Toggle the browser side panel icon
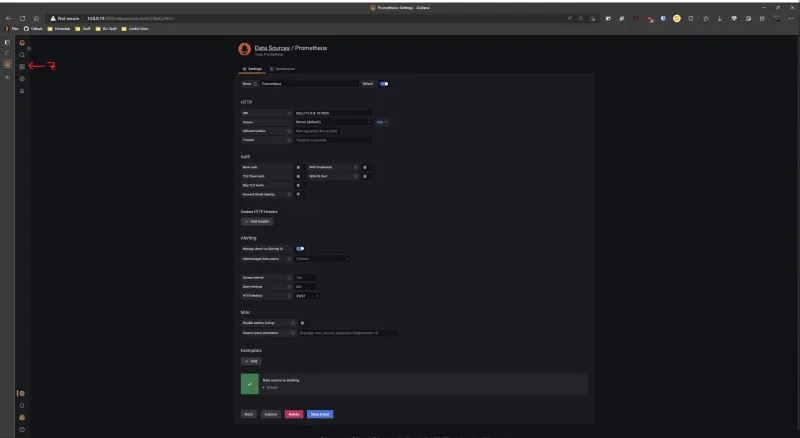 [x=7, y=42]
